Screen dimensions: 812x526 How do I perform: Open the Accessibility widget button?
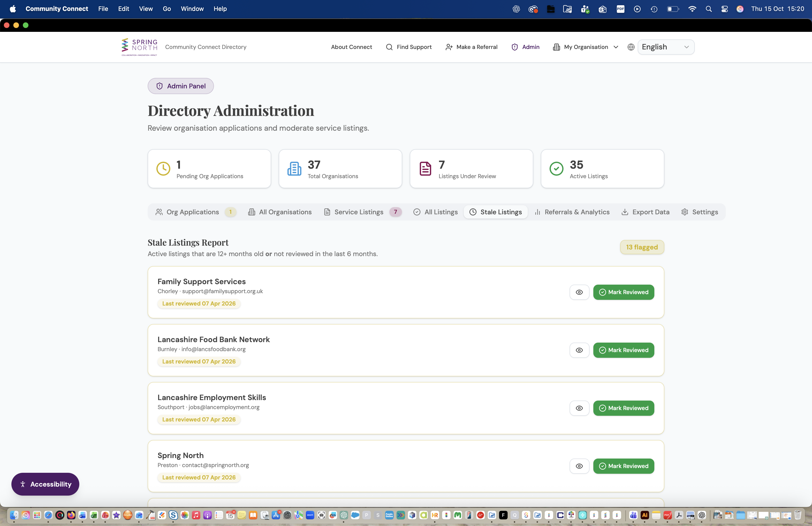[x=45, y=484]
